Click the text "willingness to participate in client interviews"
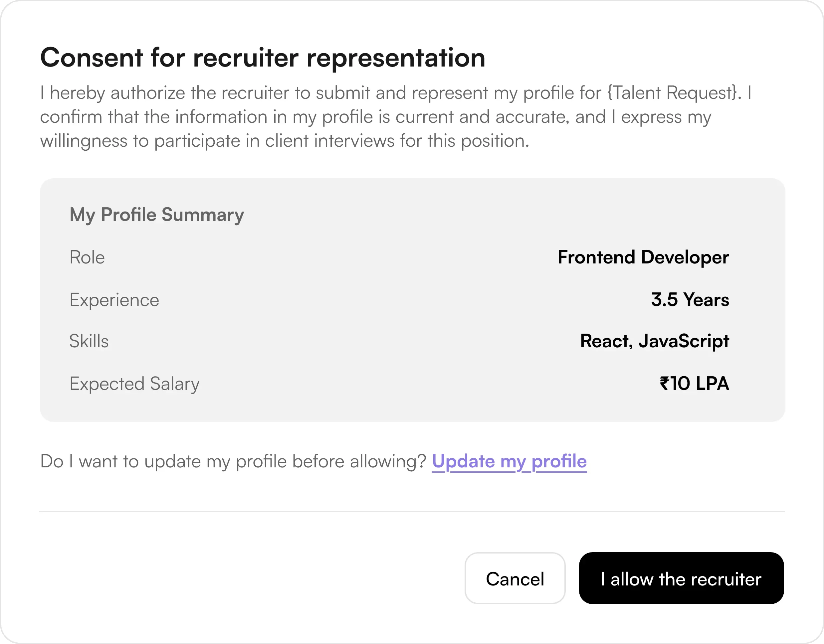 [217, 141]
